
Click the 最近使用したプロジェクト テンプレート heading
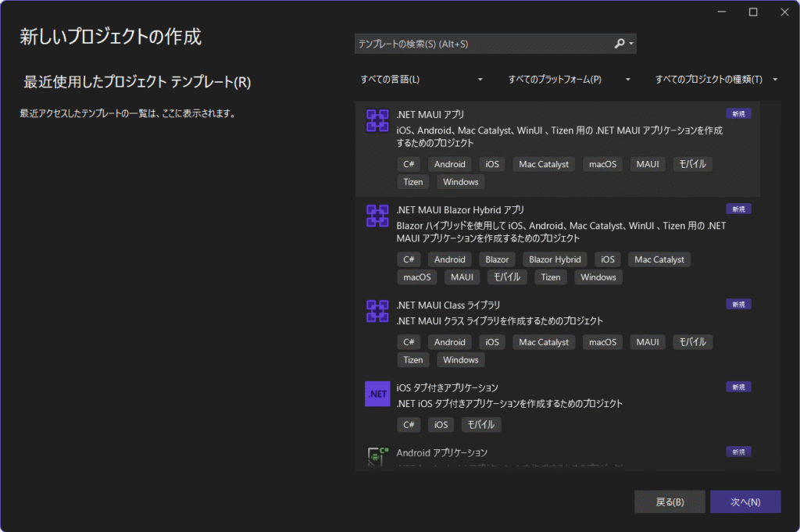tap(137, 82)
